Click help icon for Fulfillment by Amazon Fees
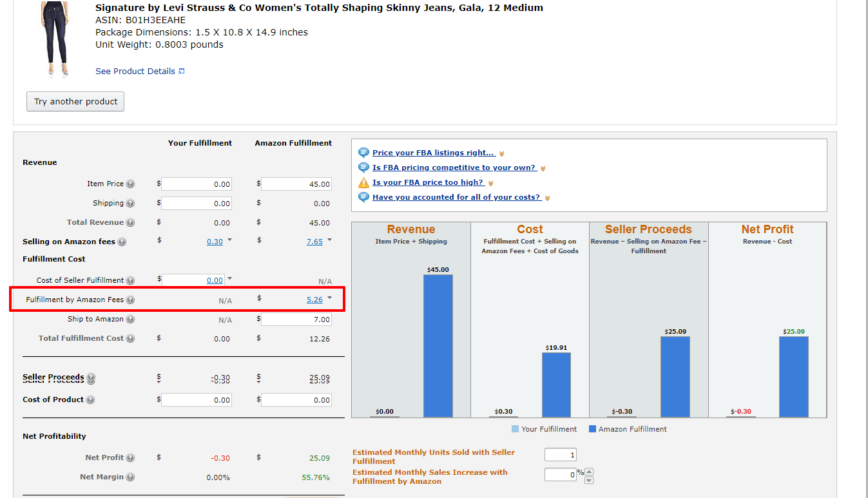Screen dimensions: 868x498 (x=130, y=300)
